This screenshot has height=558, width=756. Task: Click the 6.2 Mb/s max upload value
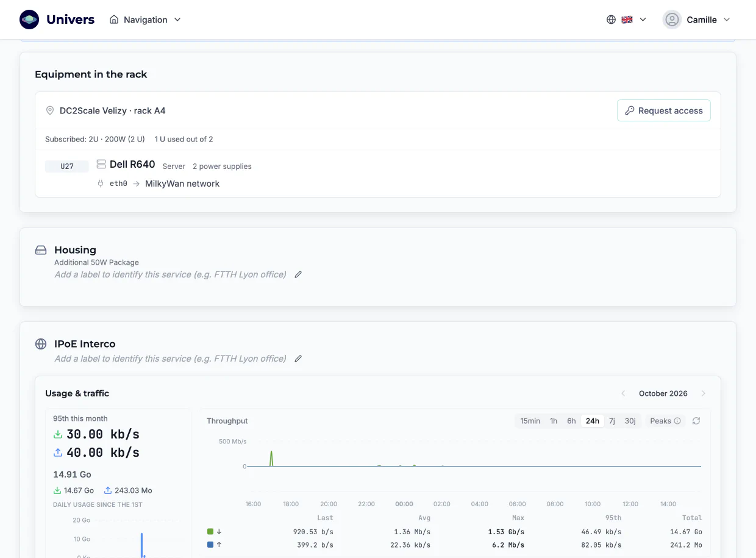point(510,545)
